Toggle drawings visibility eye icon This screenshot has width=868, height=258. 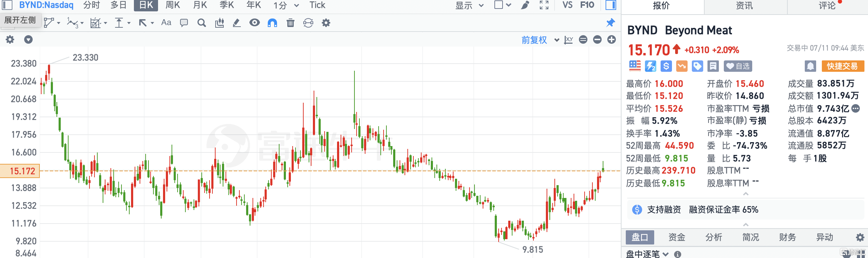click(x=254, y=23)
